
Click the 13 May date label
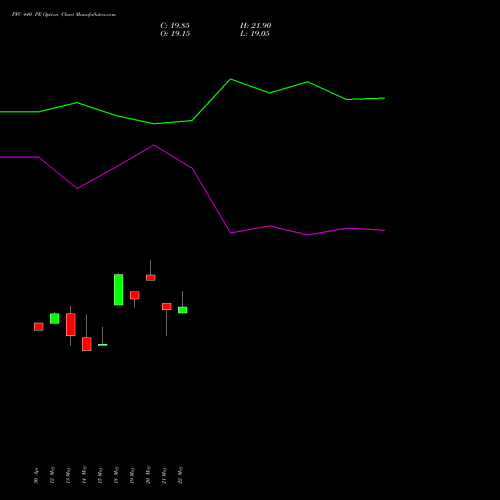point(68,475)
